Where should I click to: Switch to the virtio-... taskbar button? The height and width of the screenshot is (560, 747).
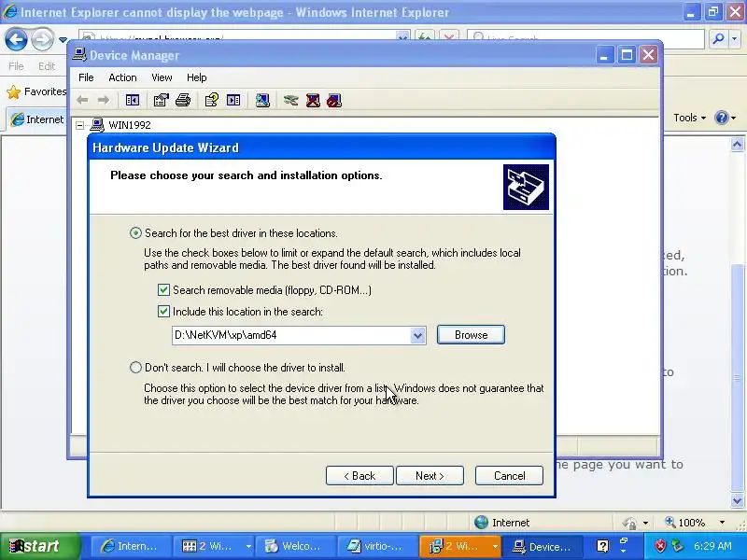[x=377, y=546]
